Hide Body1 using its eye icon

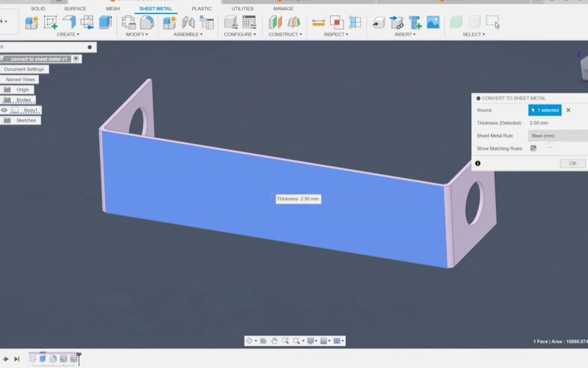coord(4,110)
